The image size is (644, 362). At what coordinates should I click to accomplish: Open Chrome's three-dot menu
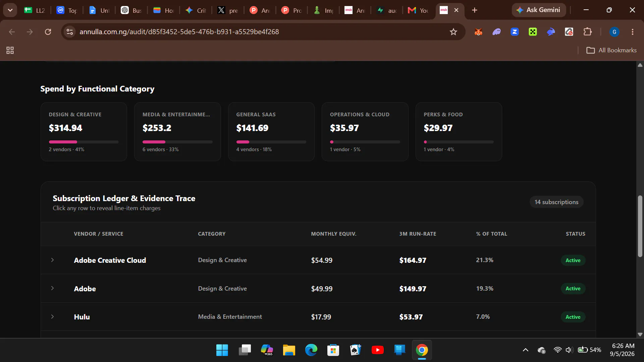tap(633, 32)
